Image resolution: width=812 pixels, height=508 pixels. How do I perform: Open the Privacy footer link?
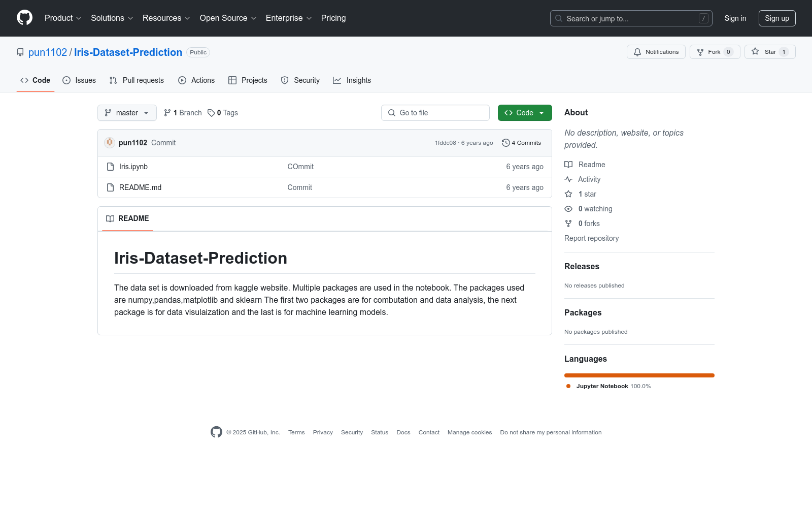point(323,432)
